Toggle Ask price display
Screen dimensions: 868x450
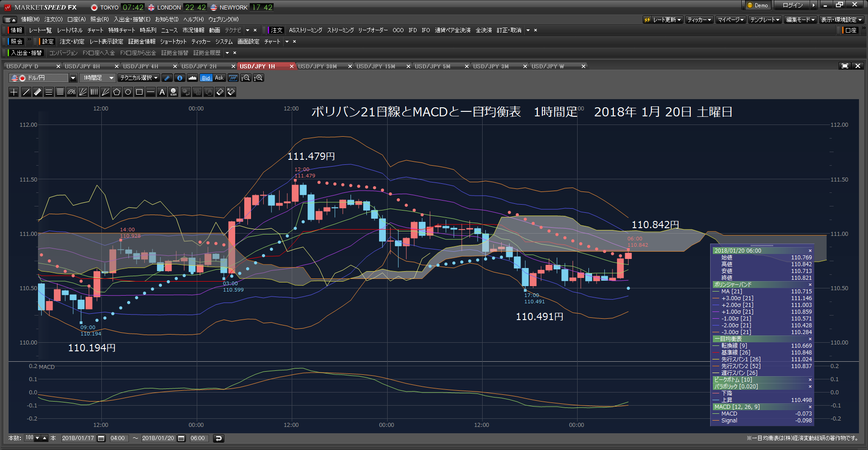[x=219, y=78]
